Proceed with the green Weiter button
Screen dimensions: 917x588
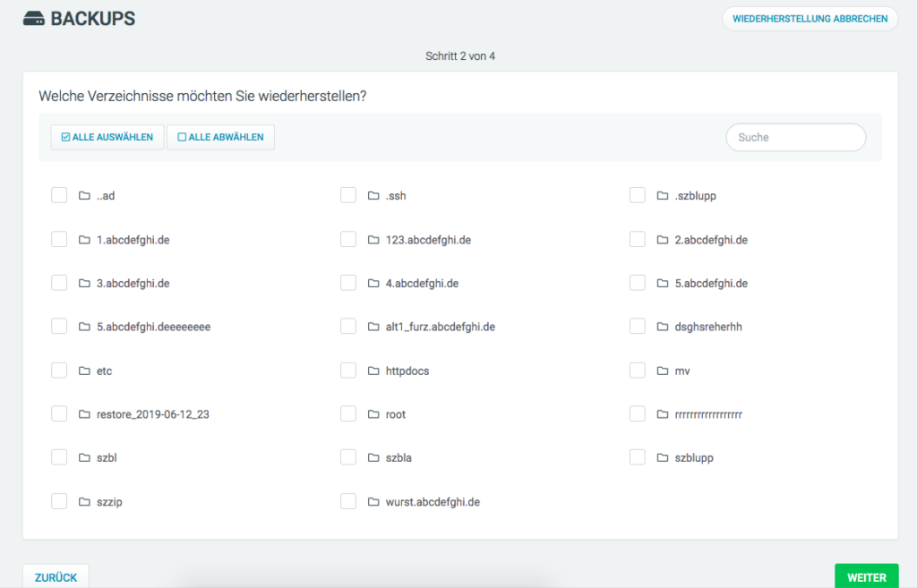[x=867, y=577]
